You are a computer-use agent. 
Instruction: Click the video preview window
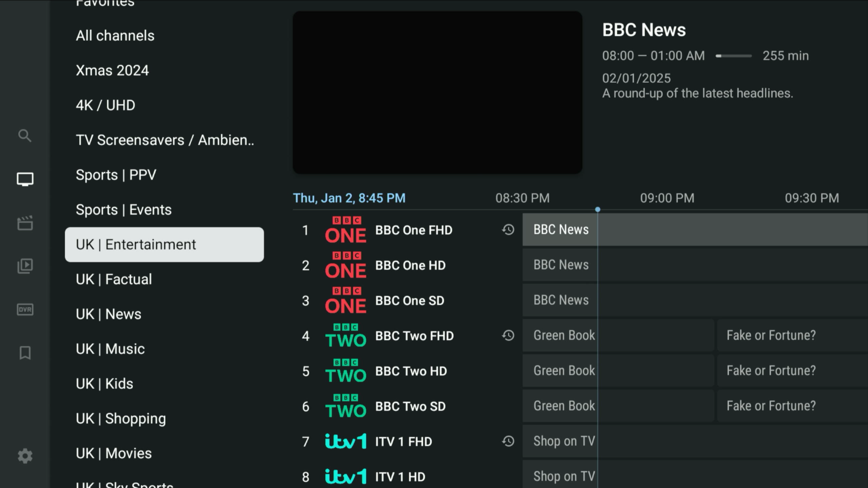pyautogui.click(x=437, y=93)
